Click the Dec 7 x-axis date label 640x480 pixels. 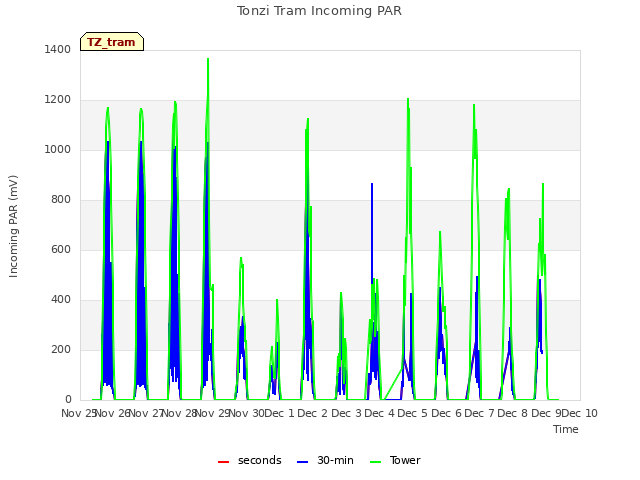(x=480, y=413)
